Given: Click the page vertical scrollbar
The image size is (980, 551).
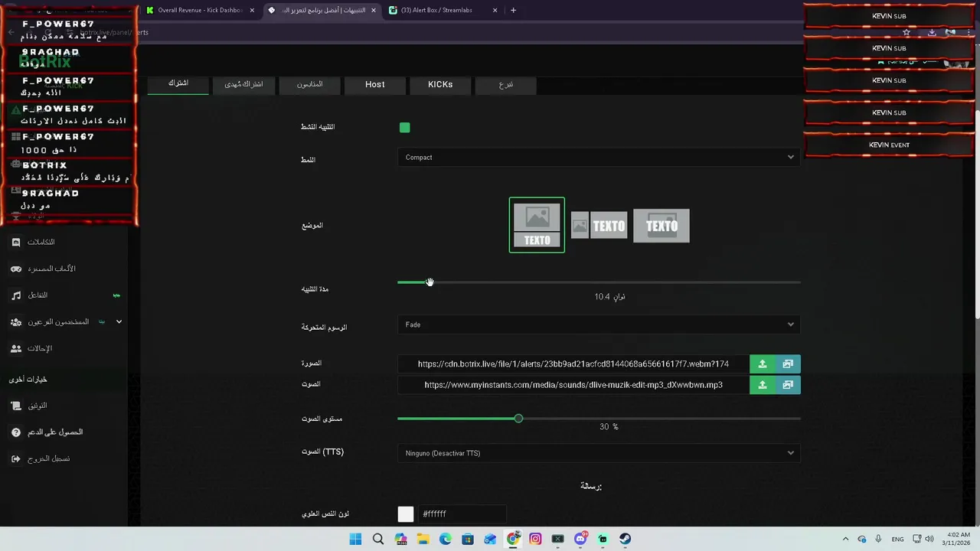Looking at the screenshot, I should click(976, 214).
